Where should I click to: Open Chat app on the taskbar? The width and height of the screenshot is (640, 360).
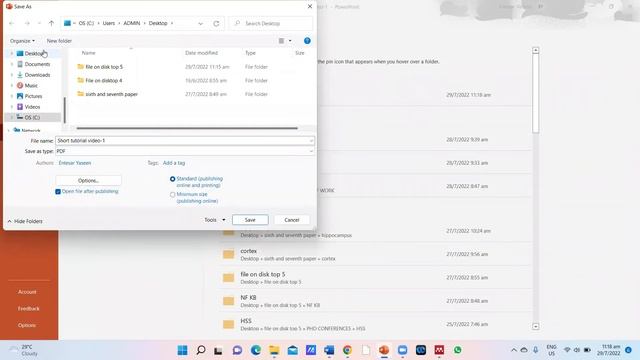[237, 350]
